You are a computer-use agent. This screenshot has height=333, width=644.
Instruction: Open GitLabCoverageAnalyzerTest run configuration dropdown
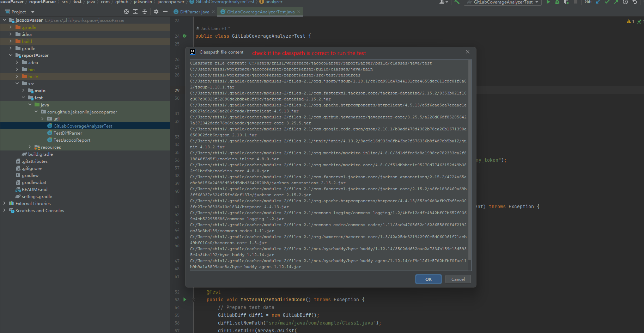503,2
